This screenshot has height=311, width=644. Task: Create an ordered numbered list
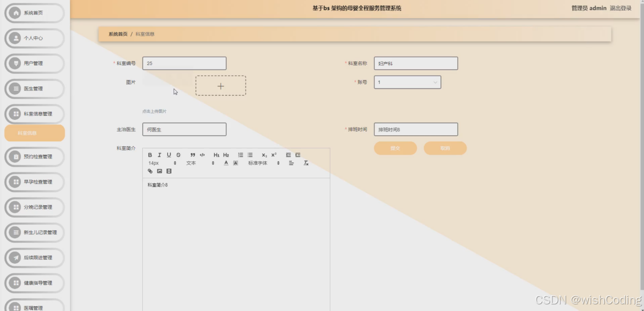(240, 155)
